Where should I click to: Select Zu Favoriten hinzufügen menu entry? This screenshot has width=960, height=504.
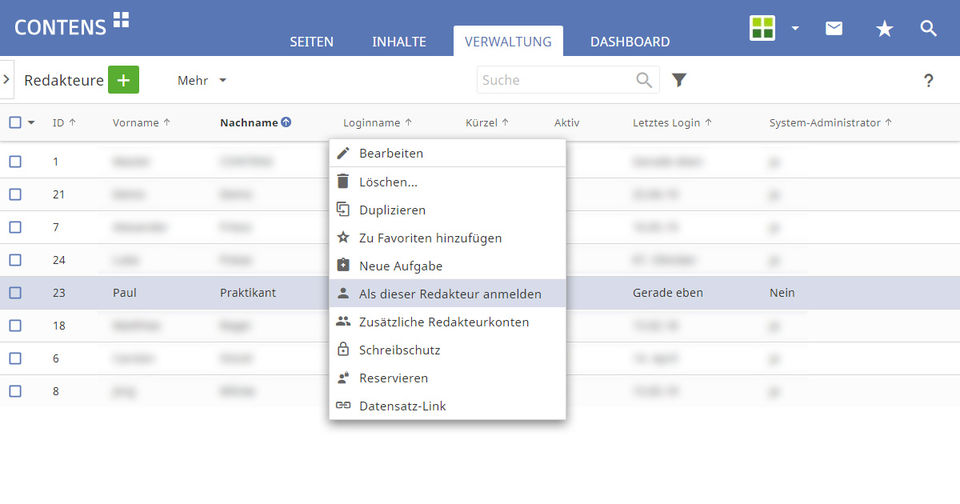coord(448,238)
